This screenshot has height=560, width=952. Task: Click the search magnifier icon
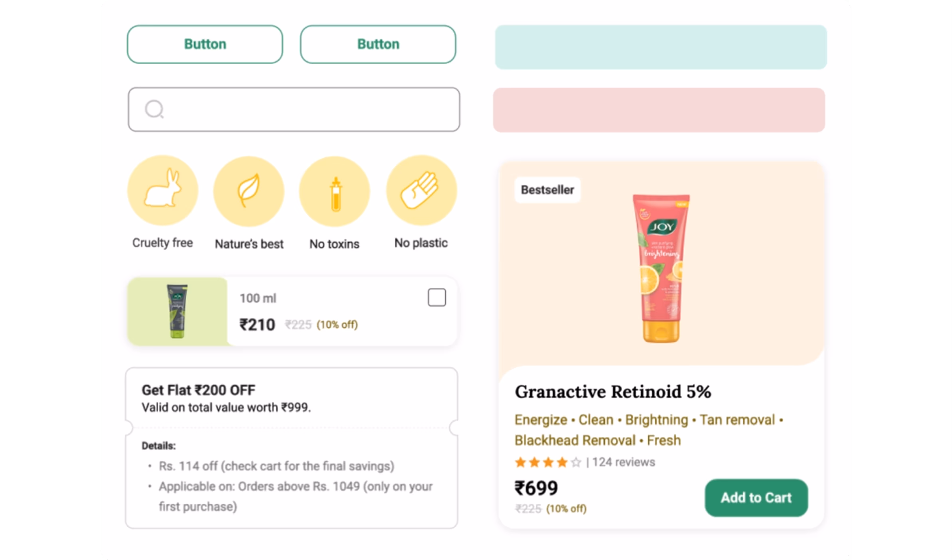coord(154,109)
